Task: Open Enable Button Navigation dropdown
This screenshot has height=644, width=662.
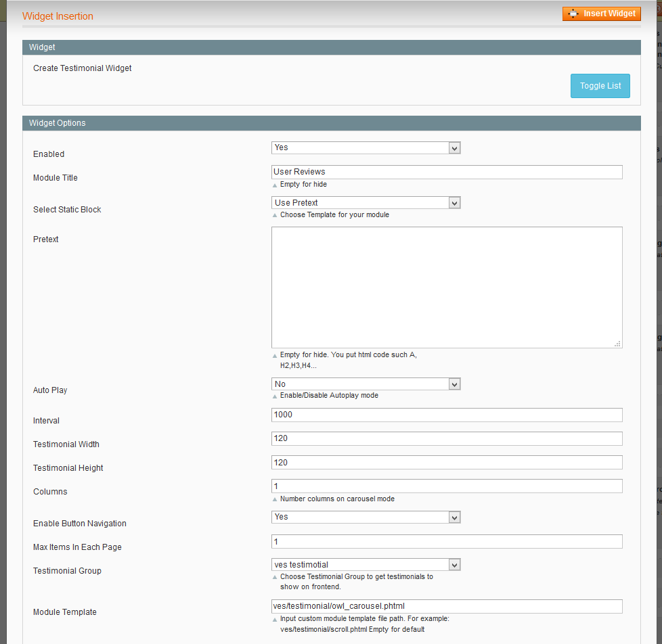Action: (x=366, y=517)
